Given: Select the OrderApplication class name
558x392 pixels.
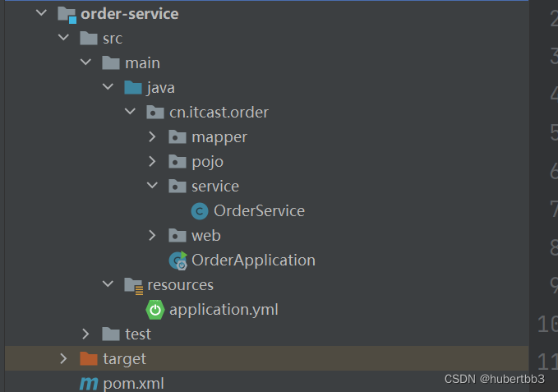Looking at the screenshot, I should (x=253, y=261).
